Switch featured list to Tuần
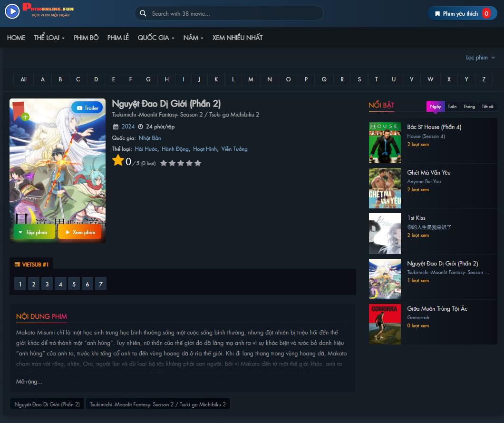Viewport: 504px width, 423px height. click(452, 107)
